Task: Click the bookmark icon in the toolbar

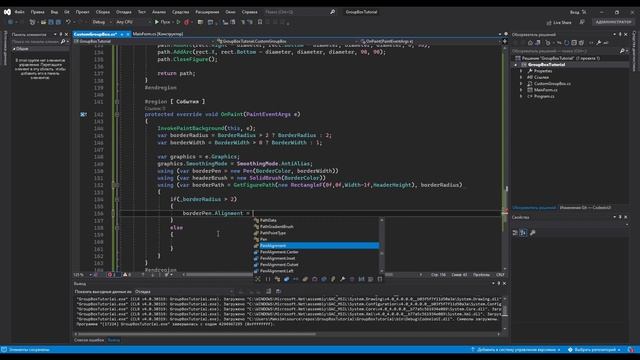Action: click(260, 22)
